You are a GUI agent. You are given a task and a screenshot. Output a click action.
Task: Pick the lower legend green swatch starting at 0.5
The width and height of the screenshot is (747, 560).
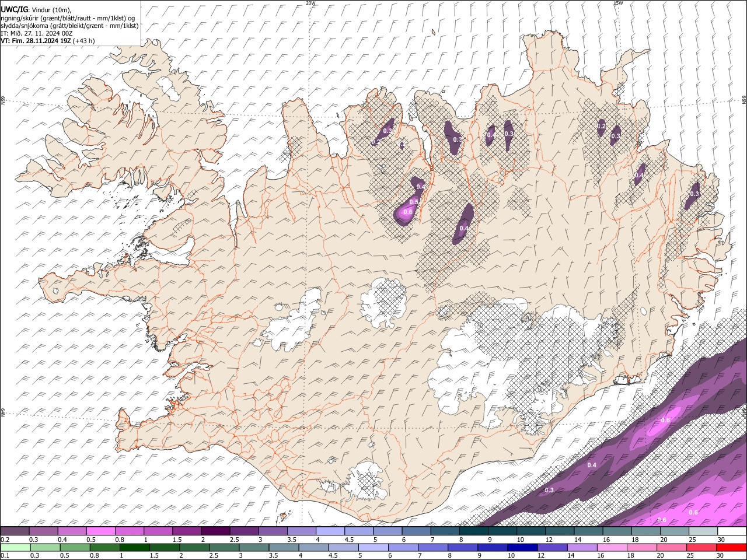tap(75, 547)
